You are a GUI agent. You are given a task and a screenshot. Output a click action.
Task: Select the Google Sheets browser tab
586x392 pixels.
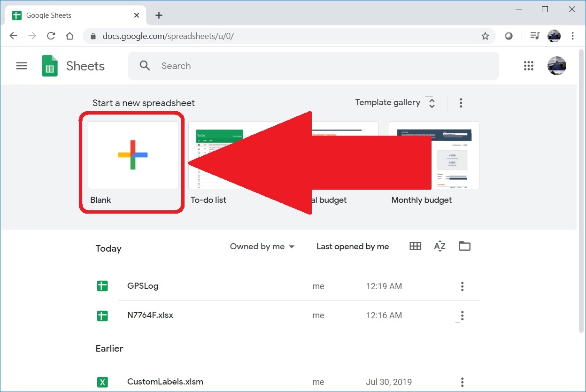(x=75, y=15)
